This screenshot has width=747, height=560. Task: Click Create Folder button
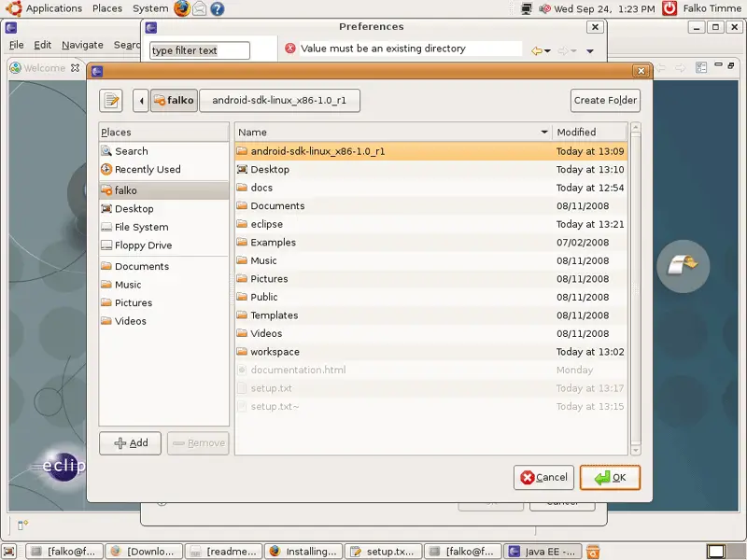click(605, 101)
